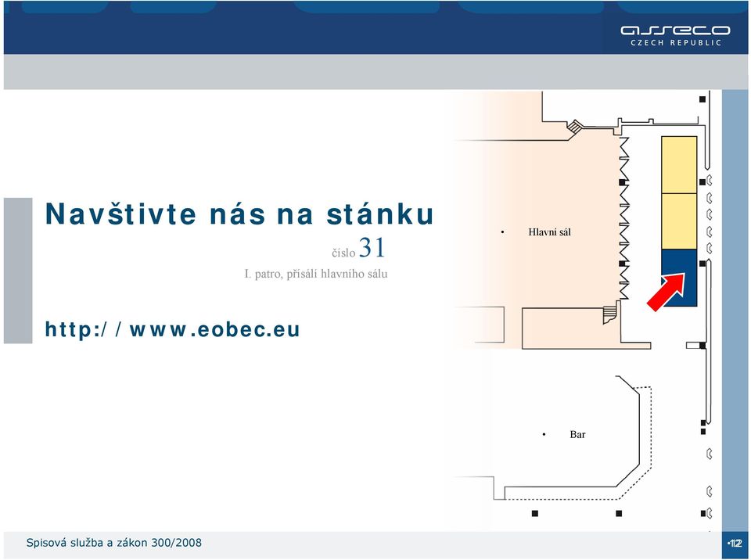Click the "Hlavní sál" label on map

[x=549, y=232]
